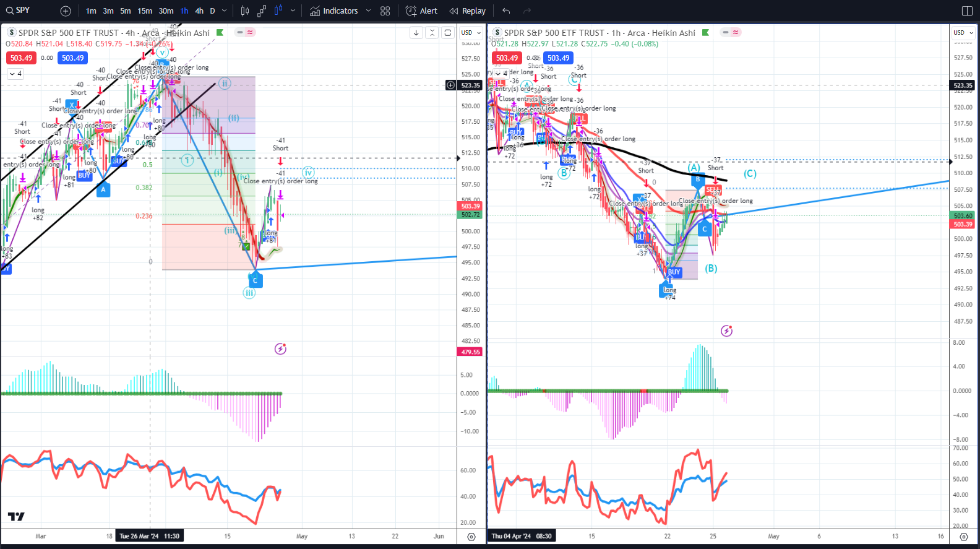
Task: Open the right chart USD currency dropdown
Action: [963, 33]
